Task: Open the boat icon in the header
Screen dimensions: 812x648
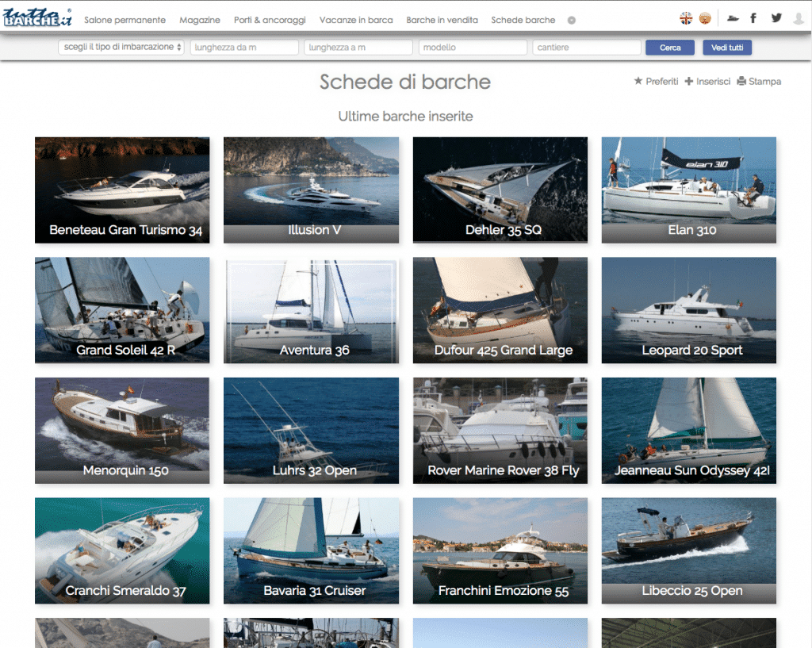Action: coord(733,19)
